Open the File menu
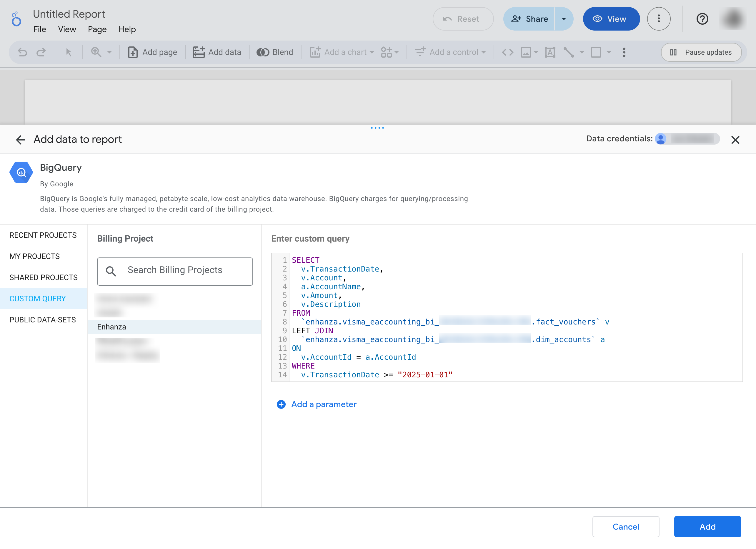The image size is (756, 549). pos(40,29)
